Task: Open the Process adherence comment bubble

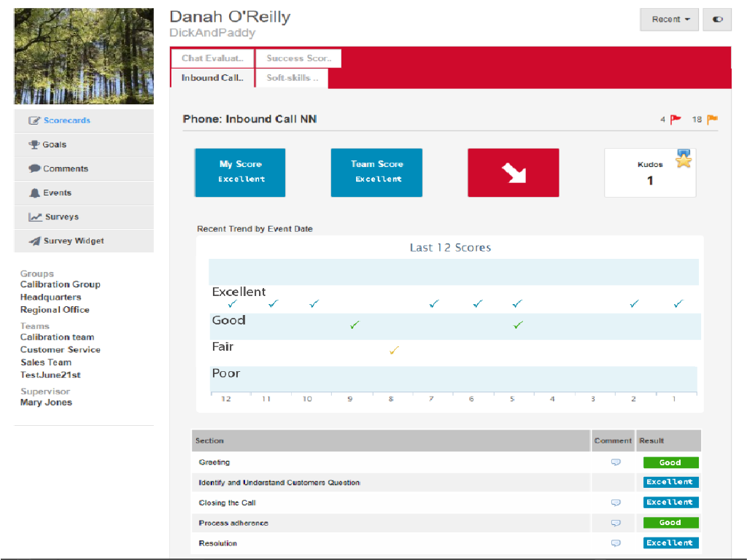Action: click(x=616, y=524)
